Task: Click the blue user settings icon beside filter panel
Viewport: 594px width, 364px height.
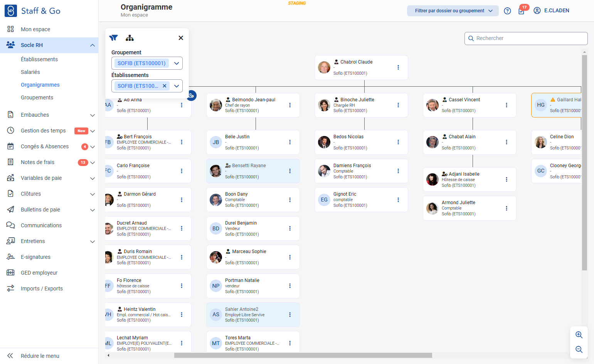Action: 192,95
